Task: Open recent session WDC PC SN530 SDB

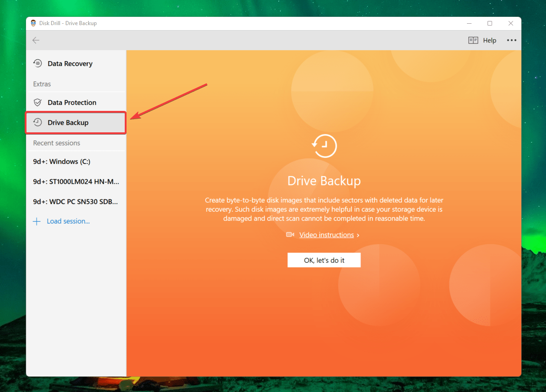Action: coord(75,202)
